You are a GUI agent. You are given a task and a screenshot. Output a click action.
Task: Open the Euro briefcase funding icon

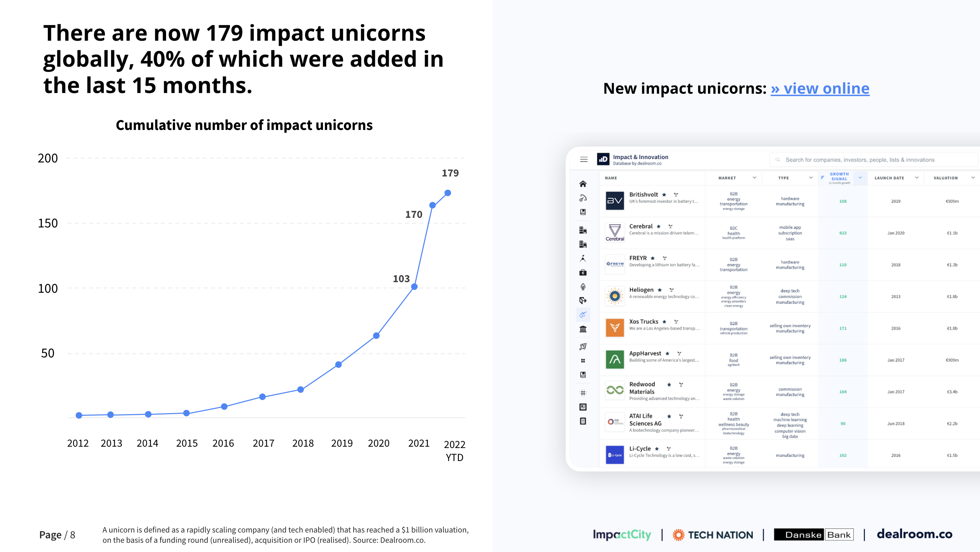[583, 273]
